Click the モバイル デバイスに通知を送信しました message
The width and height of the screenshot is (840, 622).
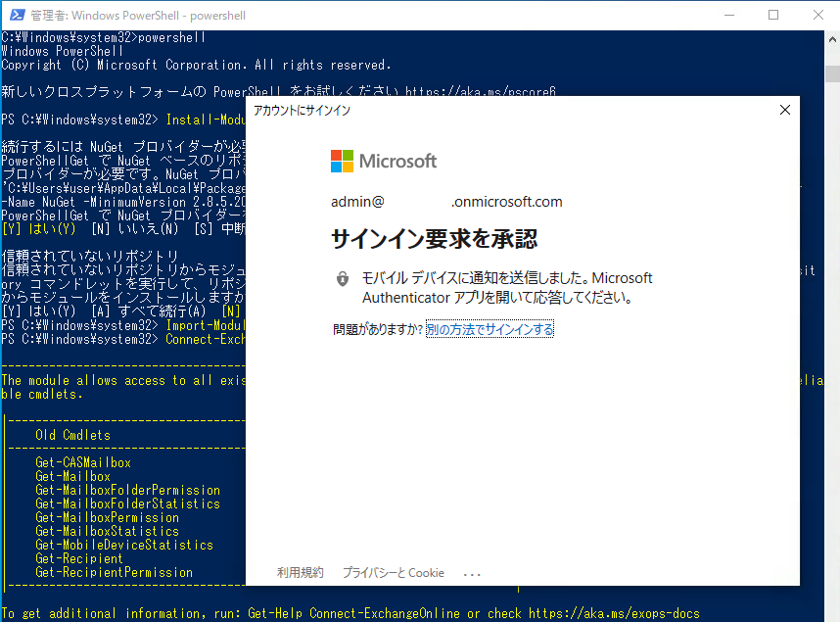[507, 288]
